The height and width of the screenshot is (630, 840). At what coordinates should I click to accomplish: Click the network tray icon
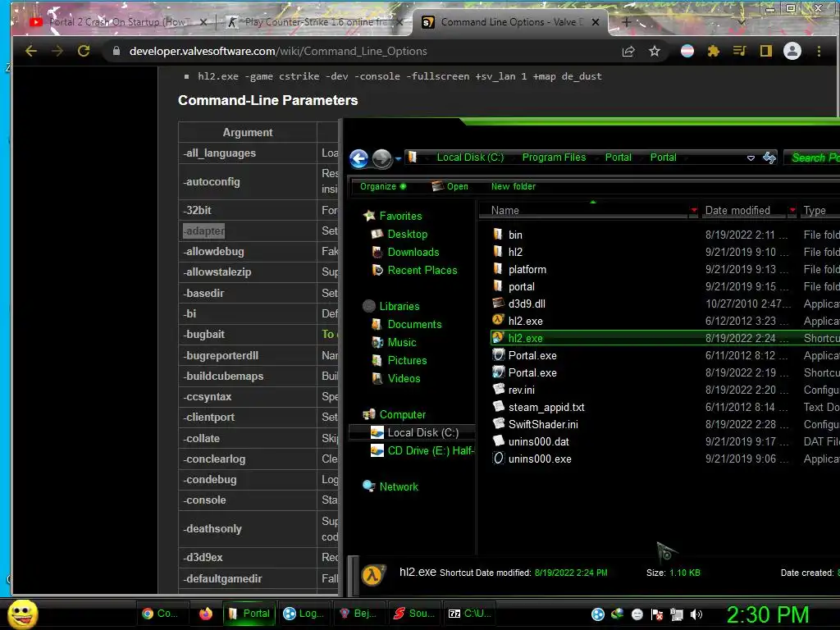[x=677, y=614]
